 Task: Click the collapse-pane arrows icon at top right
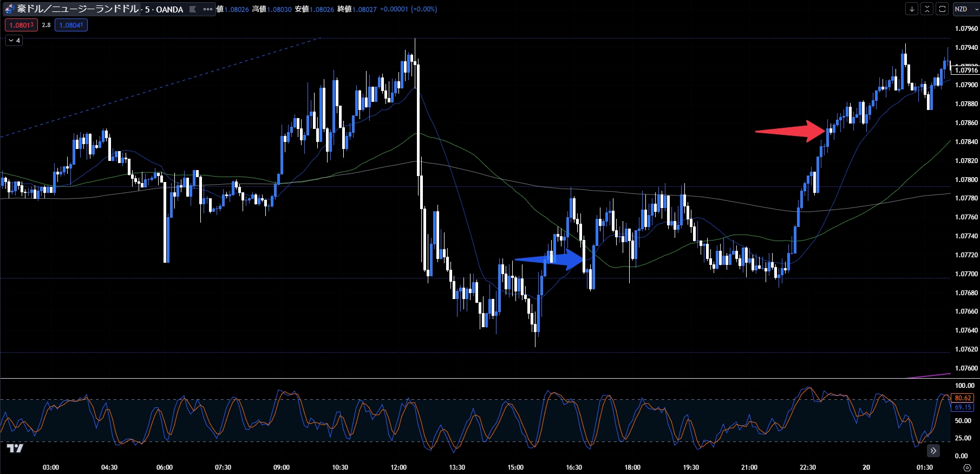coord(927,9)
